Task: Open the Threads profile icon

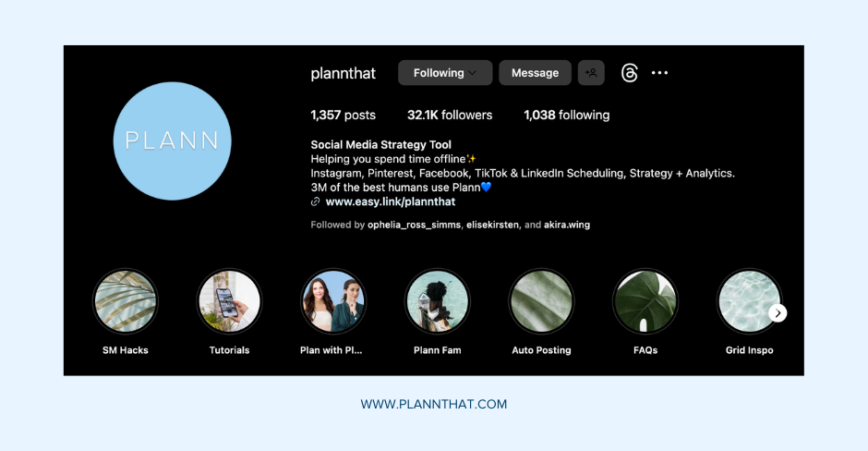Action: tap(630, 73)
